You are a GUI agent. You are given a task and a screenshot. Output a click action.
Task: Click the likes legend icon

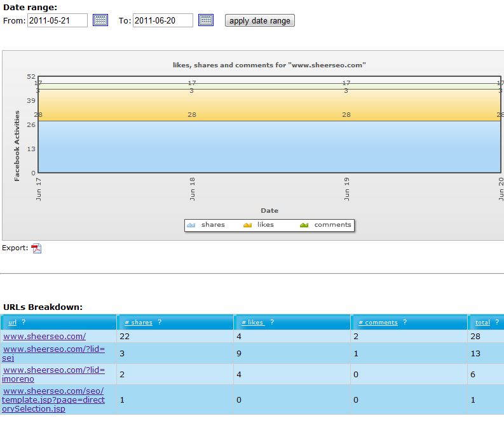(247, 225)
